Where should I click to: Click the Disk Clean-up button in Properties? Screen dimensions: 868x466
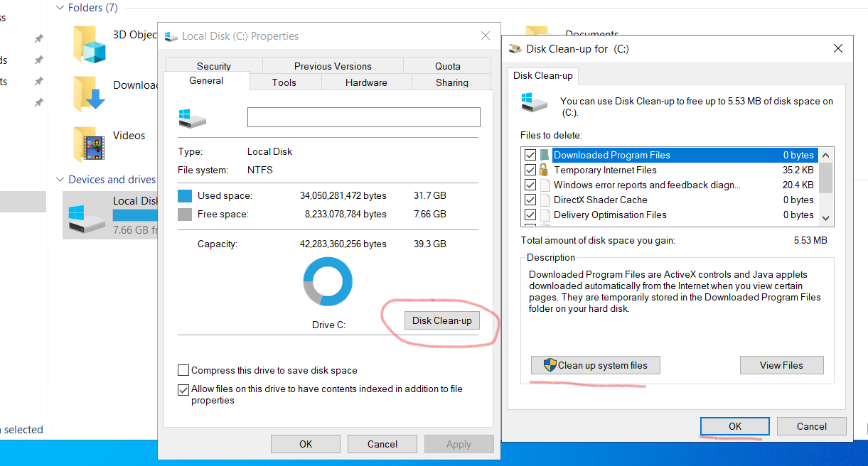[x=442, y=320]
